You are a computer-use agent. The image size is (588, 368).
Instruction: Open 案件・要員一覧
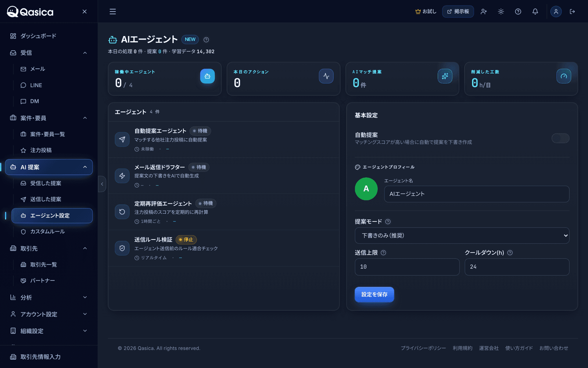(x=52, y=134)
